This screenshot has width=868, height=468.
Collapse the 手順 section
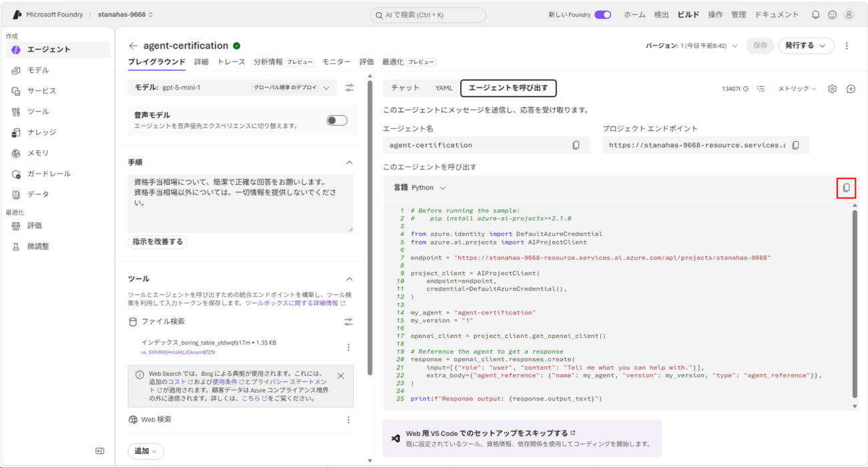(349, 162)
